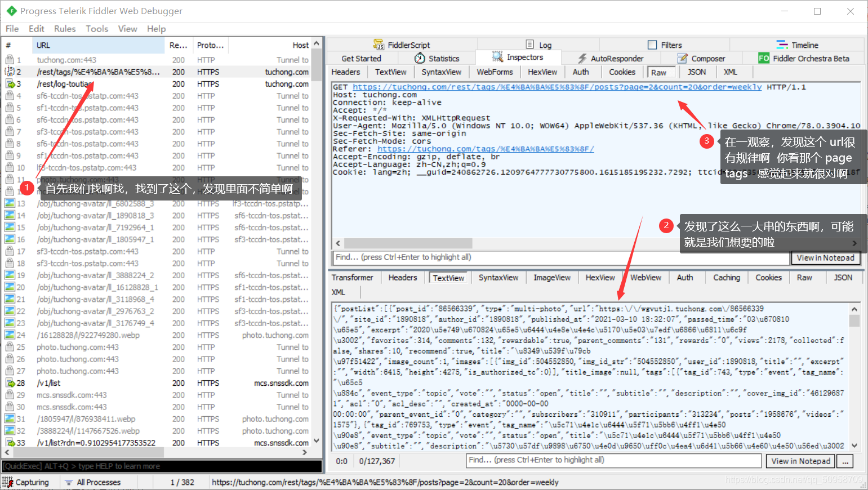
Task: Select request WebForms inspector tab
Action: click(495, 72)
